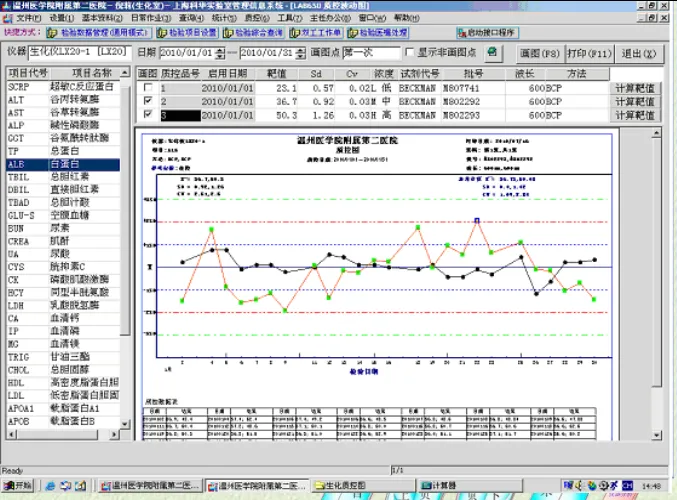Click the 画图(F5) button
This screenshot has height=500, width=677.
(542, 52)
